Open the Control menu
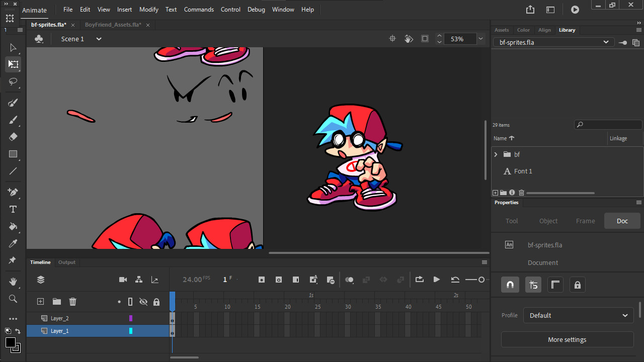 (x=230, y=10)
